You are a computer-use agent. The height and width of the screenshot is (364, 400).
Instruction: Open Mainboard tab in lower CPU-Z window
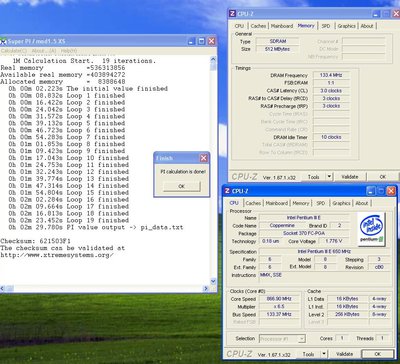277,203
